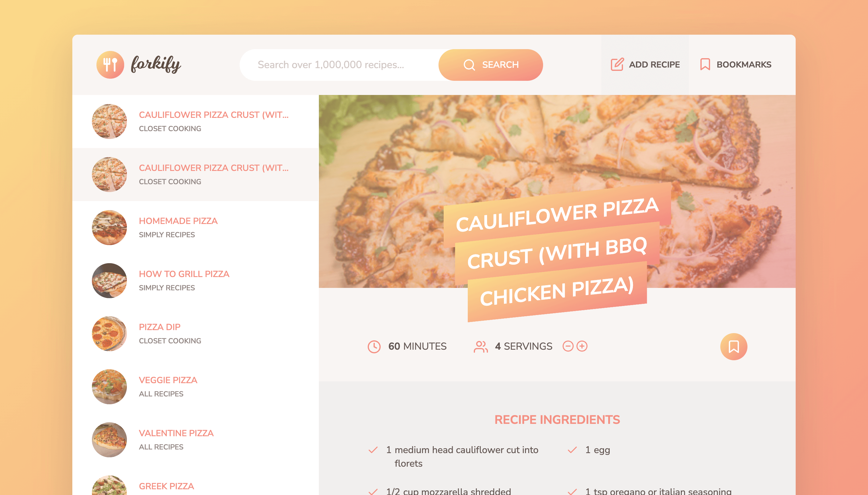
Task: Click the people icon beside 4 servings
Action: 480,346
